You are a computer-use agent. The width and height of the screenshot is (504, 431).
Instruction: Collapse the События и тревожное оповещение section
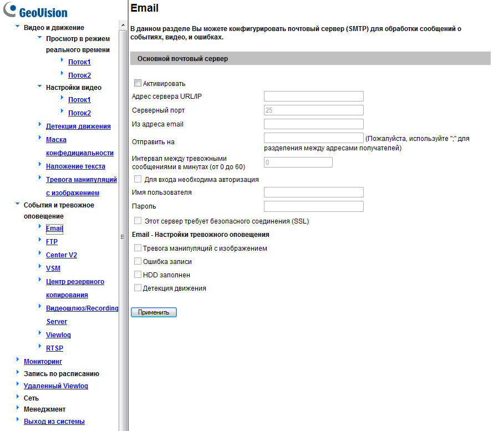pos(18,204)
